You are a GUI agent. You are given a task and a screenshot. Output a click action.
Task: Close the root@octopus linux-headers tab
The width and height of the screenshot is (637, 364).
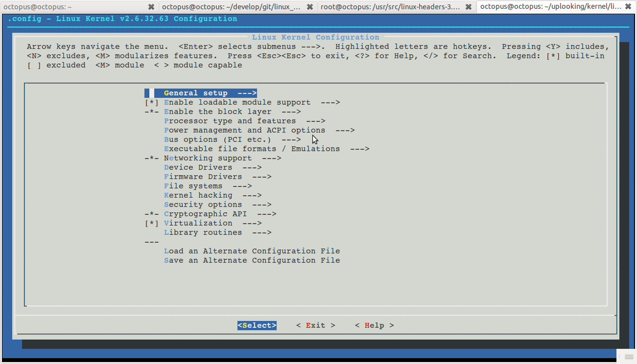click(x=469, y=7)
